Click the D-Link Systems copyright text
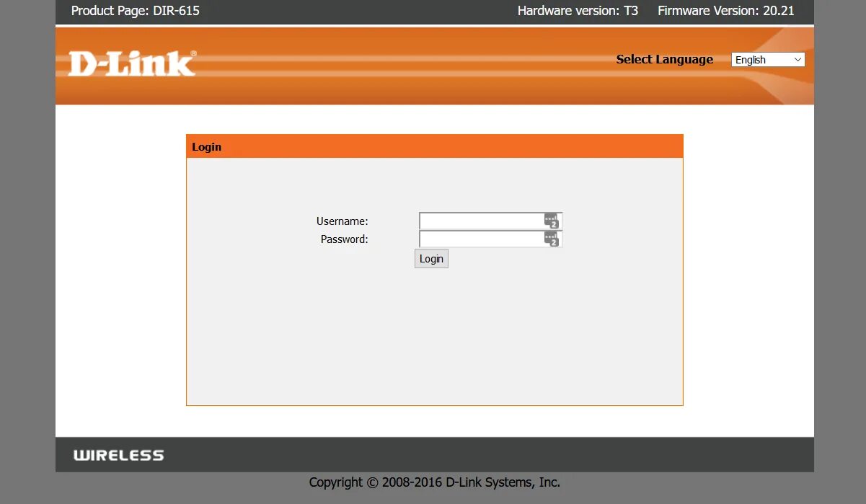The height and width of the screenshot is (504, 866). (435, 482)
